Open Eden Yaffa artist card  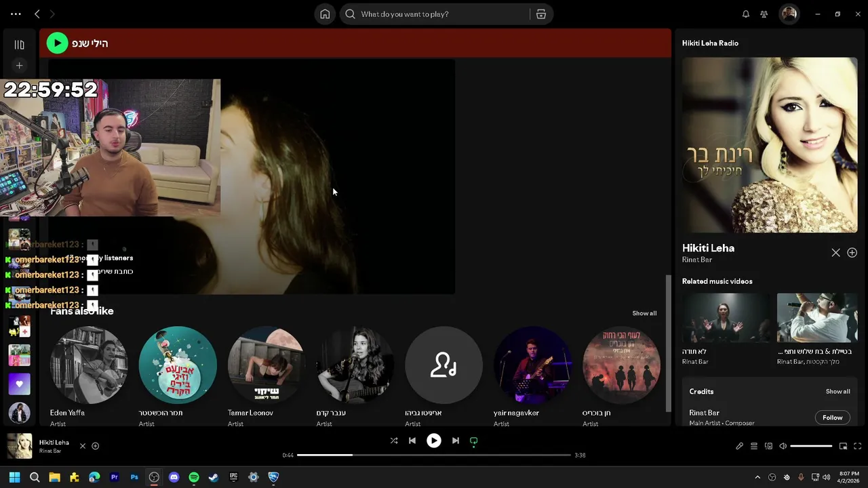pyautogui.click(x=89, y=377)
